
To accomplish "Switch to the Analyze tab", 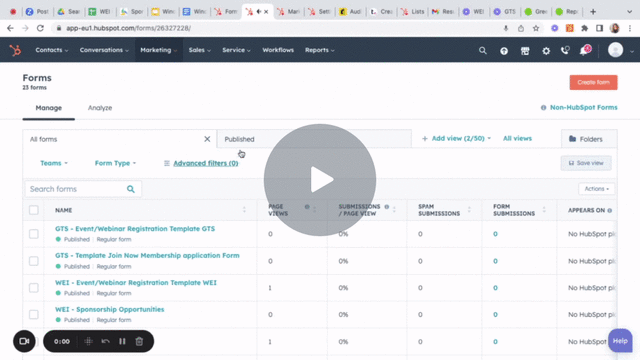I will click(x=100, y=108).
